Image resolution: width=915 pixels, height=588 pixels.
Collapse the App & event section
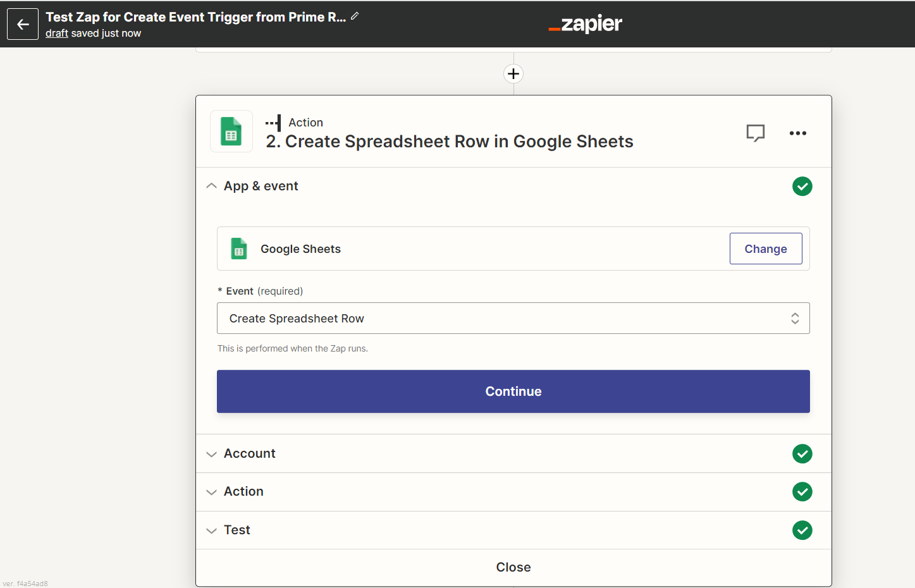click(212, 187)
